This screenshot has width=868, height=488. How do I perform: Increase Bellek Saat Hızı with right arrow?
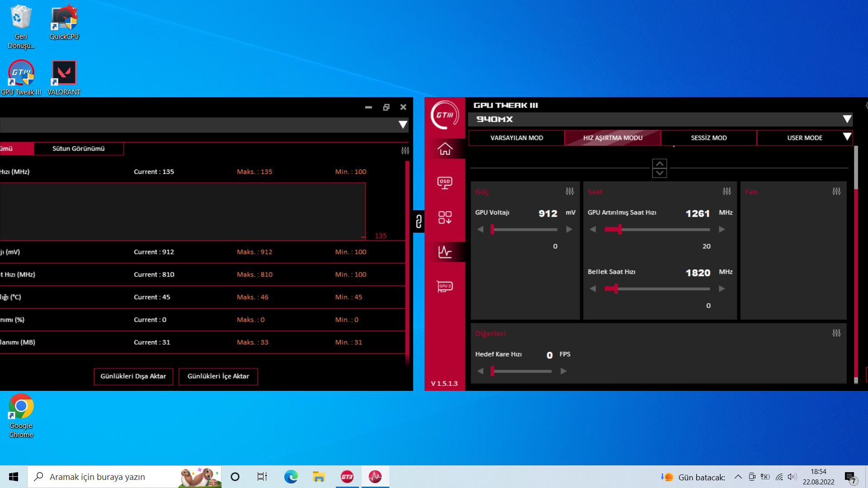click(722, 289)
